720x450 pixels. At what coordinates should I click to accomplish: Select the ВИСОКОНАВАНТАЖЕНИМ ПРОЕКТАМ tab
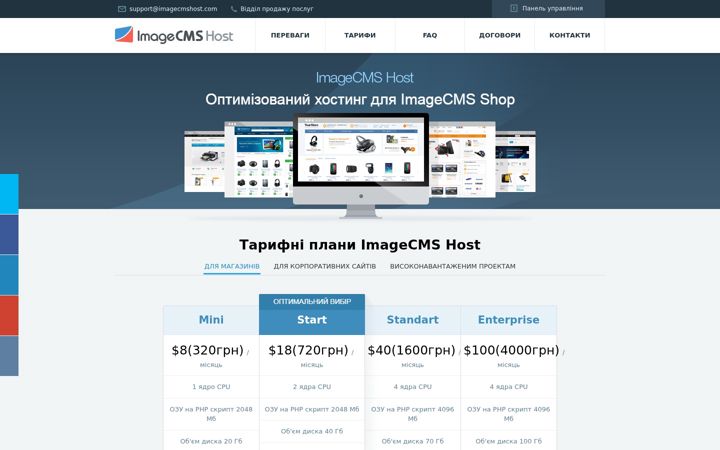(x=453, y=266)
